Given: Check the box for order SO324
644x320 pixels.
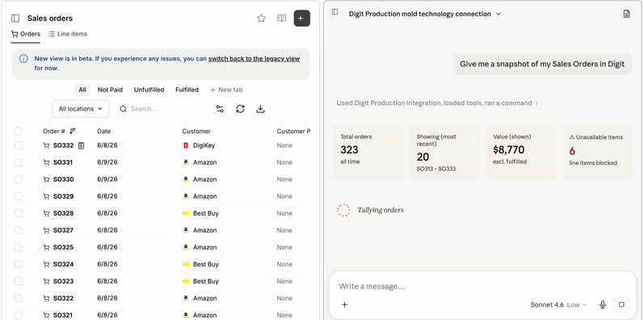Looking at the screenshot, I should [19, 264].
